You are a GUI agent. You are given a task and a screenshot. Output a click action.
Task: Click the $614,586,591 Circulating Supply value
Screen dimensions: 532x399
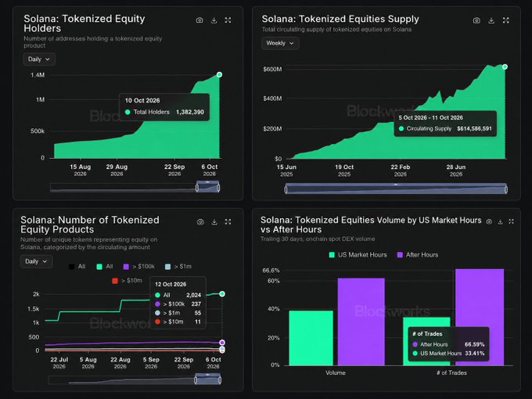coord(474,128)
